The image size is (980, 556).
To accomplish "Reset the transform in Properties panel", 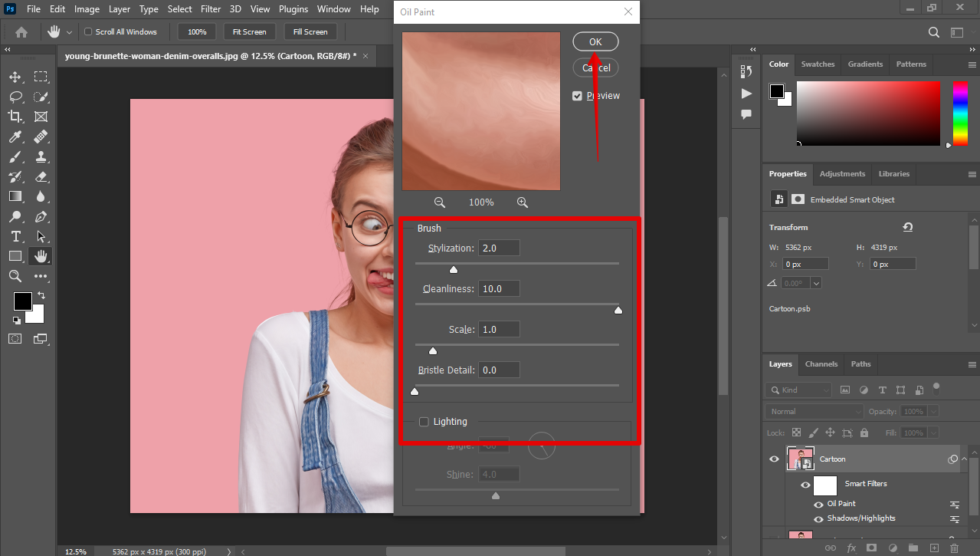I will [908, 227].
